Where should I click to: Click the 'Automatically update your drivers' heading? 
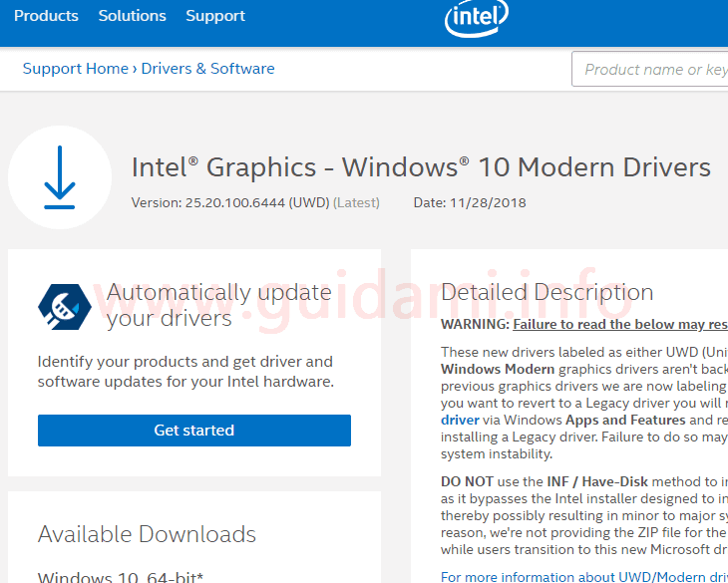tap(218, 305)
